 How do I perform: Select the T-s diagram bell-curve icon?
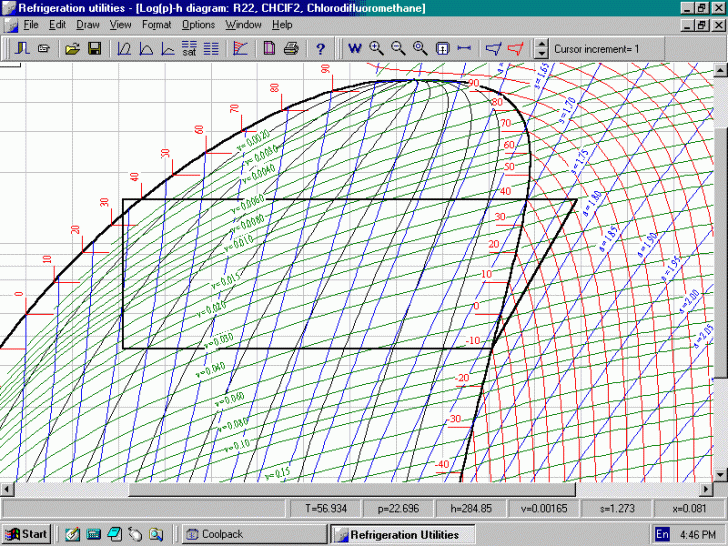pyautogui.click(x=146, y=48)
